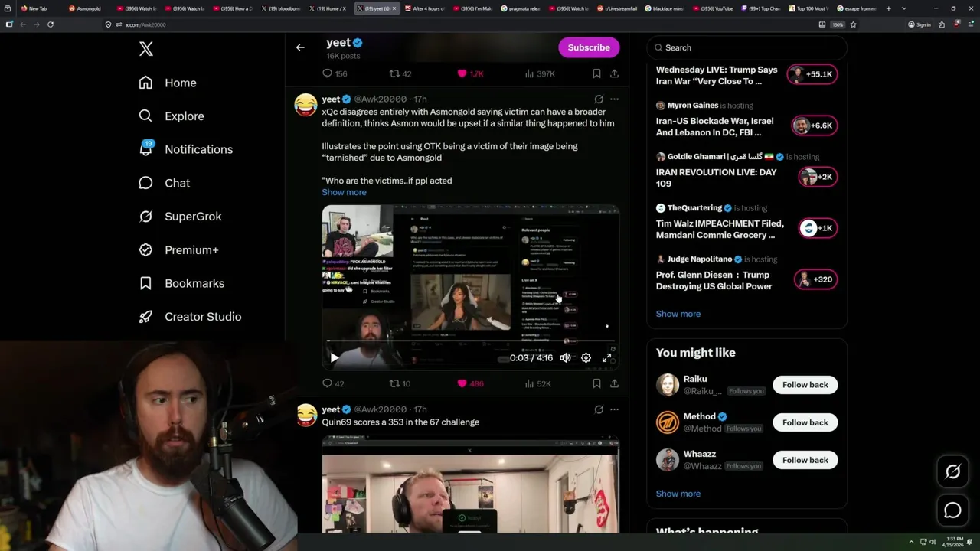Join Wednesday LIVE Trump space
The height and width of the screenshot is (551, 980).
click(x=746, y=75)
